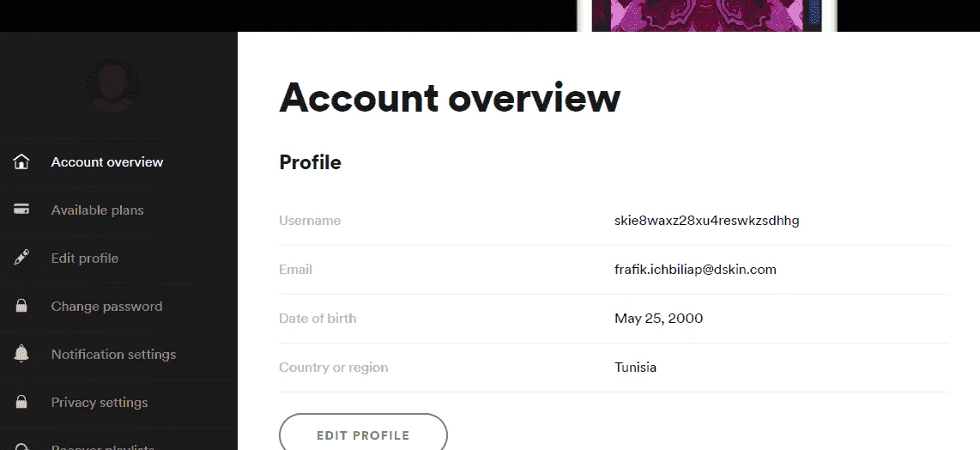
Task: Select Change password in the sidebar
Action: click(118, 307)
